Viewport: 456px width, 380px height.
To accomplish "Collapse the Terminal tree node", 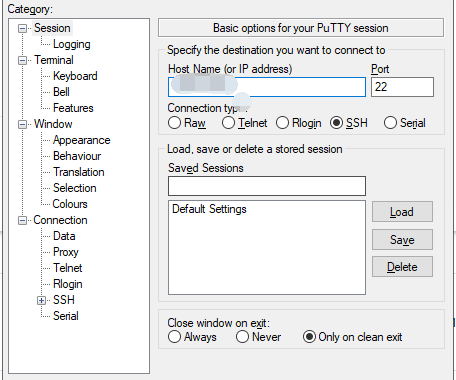I will click(x=22, y=60).
